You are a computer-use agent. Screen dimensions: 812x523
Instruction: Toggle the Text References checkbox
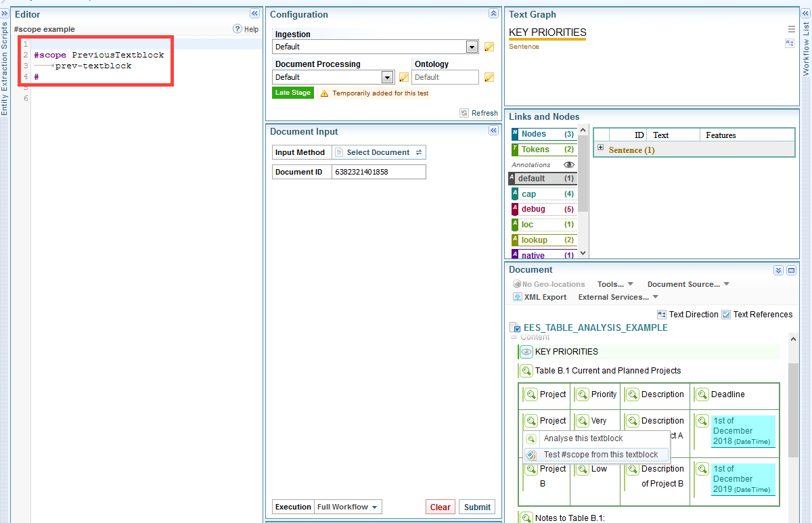tap(726, 315)
